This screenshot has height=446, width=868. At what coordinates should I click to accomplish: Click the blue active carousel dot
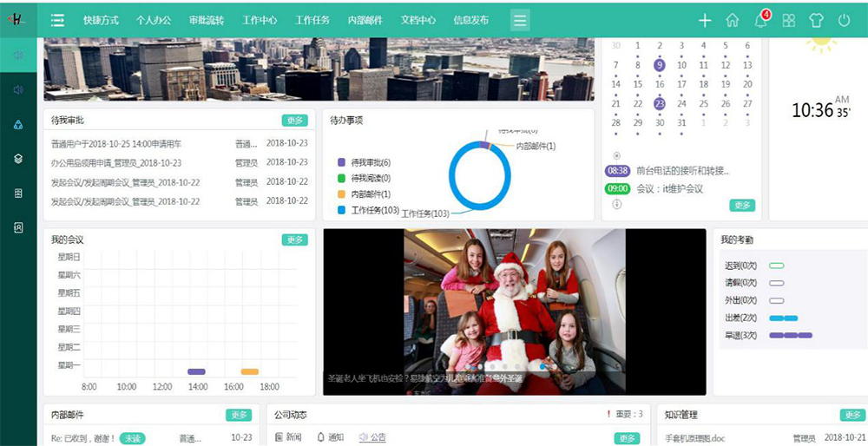point(542,366)
